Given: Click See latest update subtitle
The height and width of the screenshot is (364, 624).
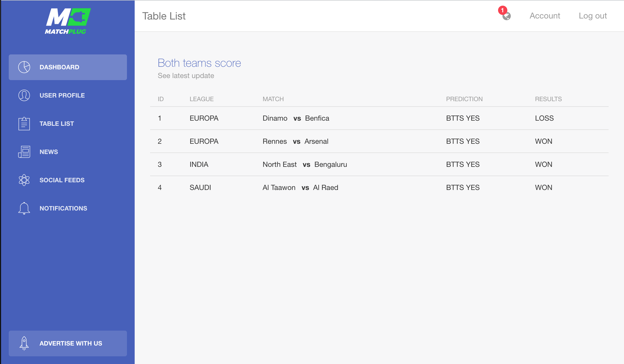Looking at the screenshot, I should (186, 76).
